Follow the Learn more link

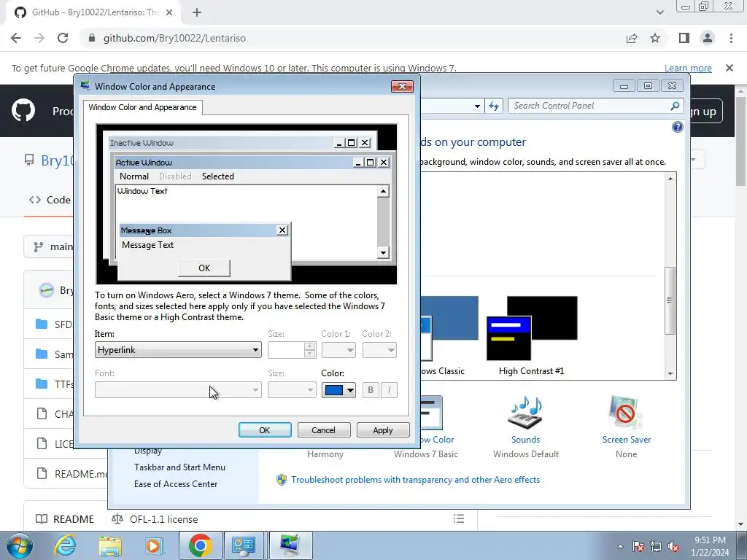pyautogui.click(x=688, y=68)
